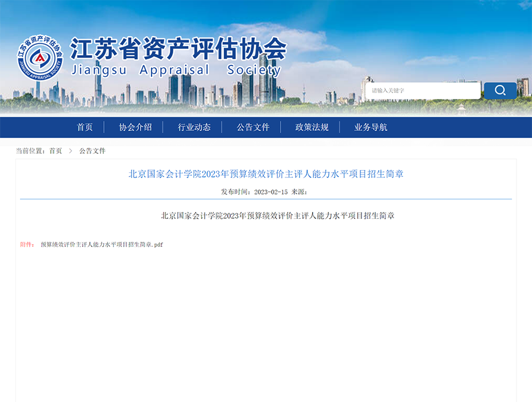Open the 行业动态 navigation menu item

click(x=194, y=127)
